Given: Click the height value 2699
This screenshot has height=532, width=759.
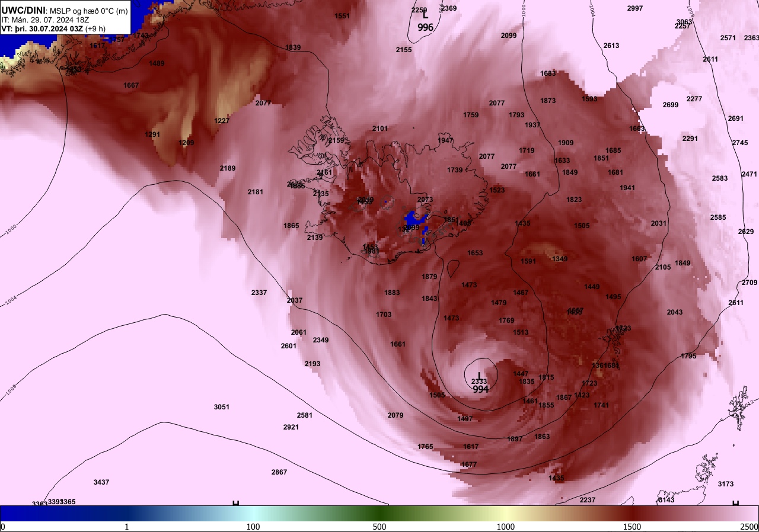Looking at the screenshot, I should 671,105.
